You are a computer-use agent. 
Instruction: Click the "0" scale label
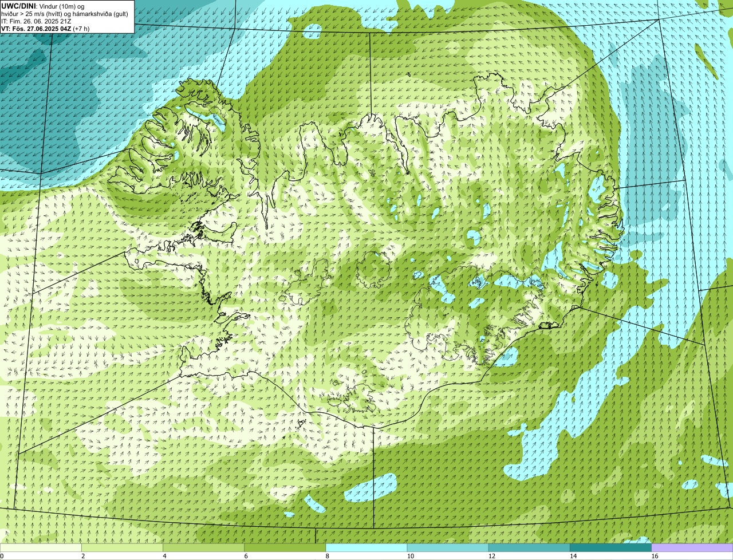click(x=2, y=556)
